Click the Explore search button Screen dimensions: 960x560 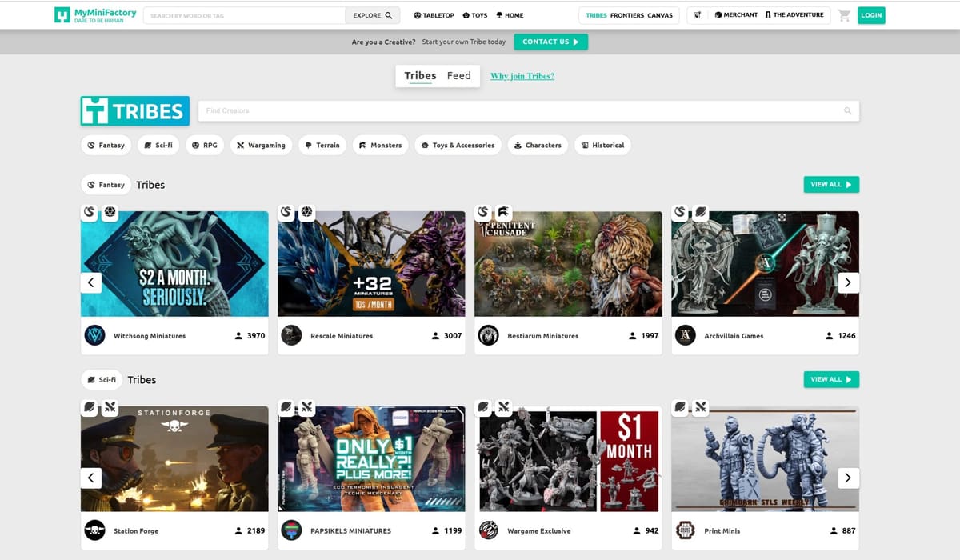point(373,15)
